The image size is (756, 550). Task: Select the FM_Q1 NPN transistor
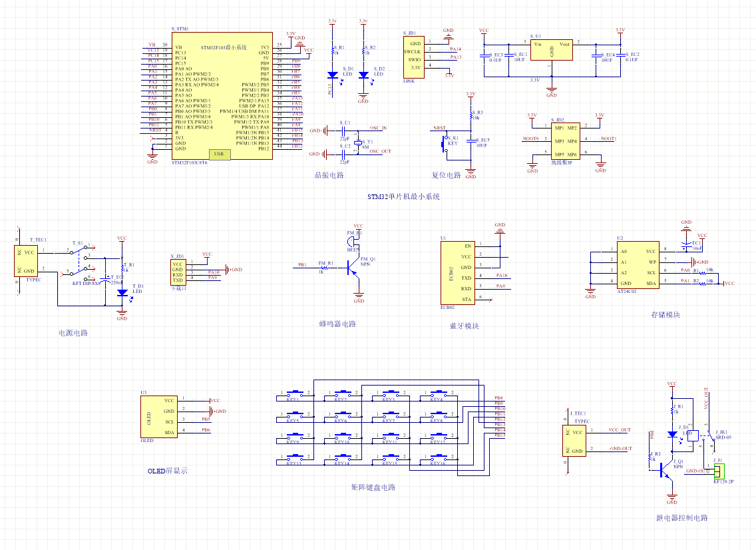[353, 268]
